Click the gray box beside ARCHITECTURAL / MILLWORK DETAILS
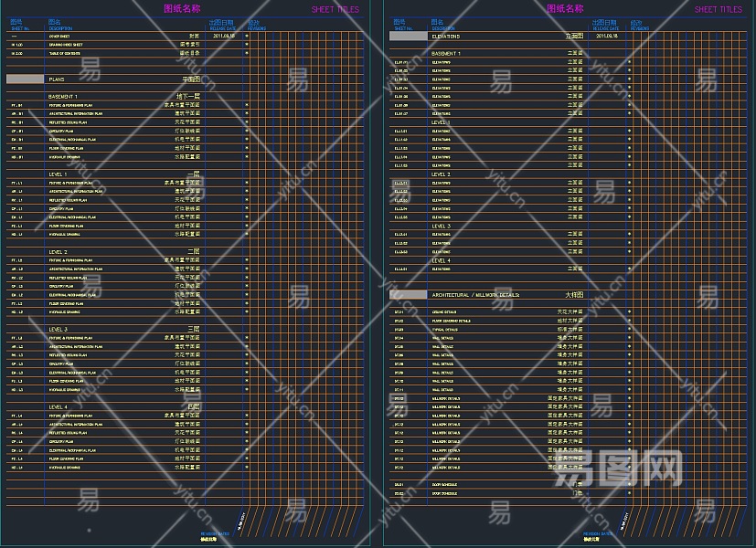756x548 pixels. pyautogui.click(x=408, y=295)
